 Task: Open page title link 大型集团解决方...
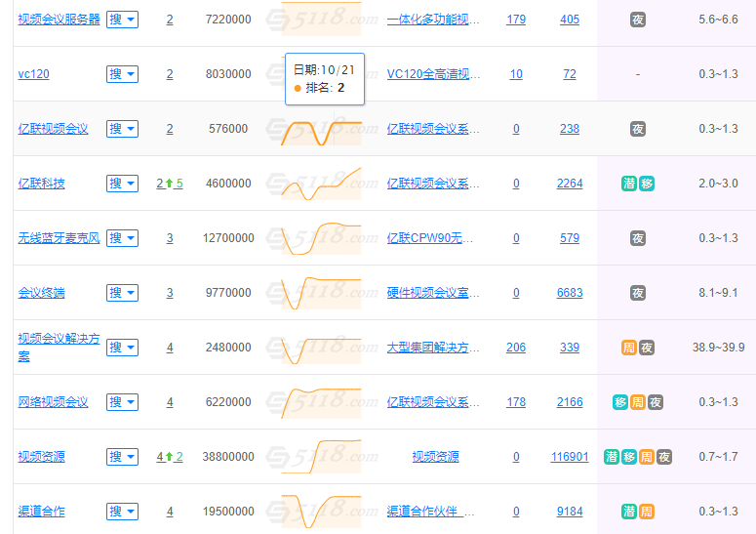coord(433,348)
